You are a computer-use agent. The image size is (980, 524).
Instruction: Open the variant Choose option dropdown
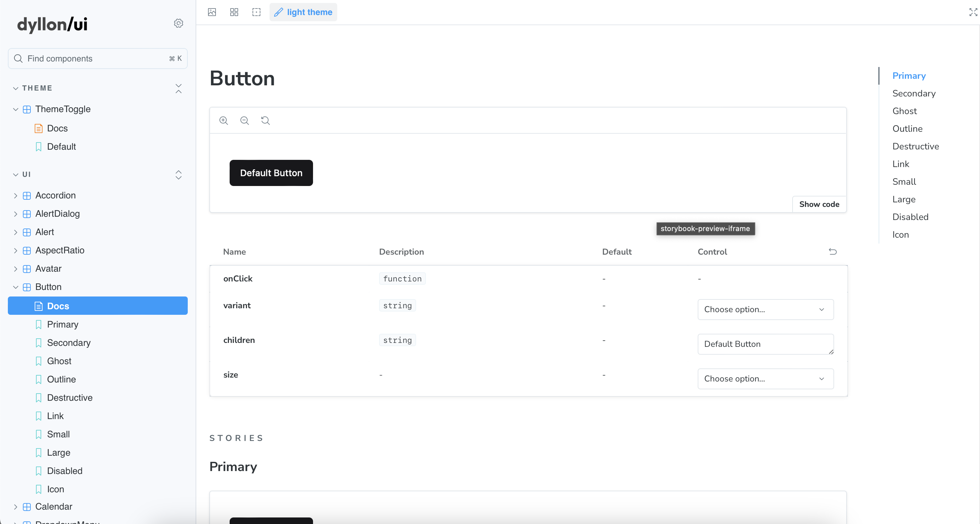pos(765,309)
